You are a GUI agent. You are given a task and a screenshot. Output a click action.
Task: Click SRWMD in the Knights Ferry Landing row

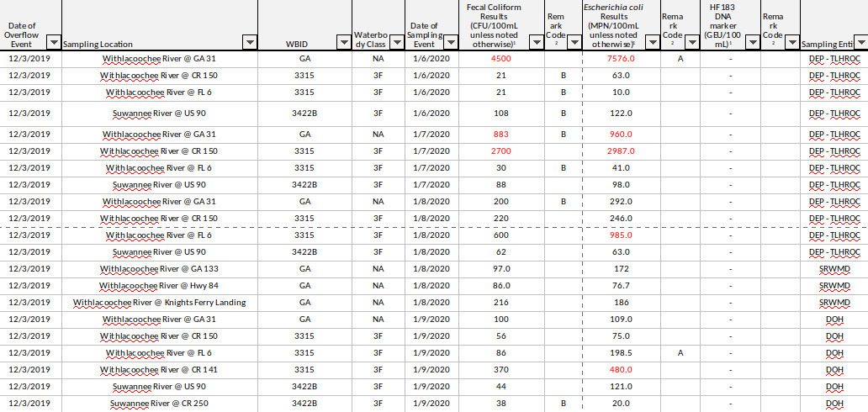[834, 303]
